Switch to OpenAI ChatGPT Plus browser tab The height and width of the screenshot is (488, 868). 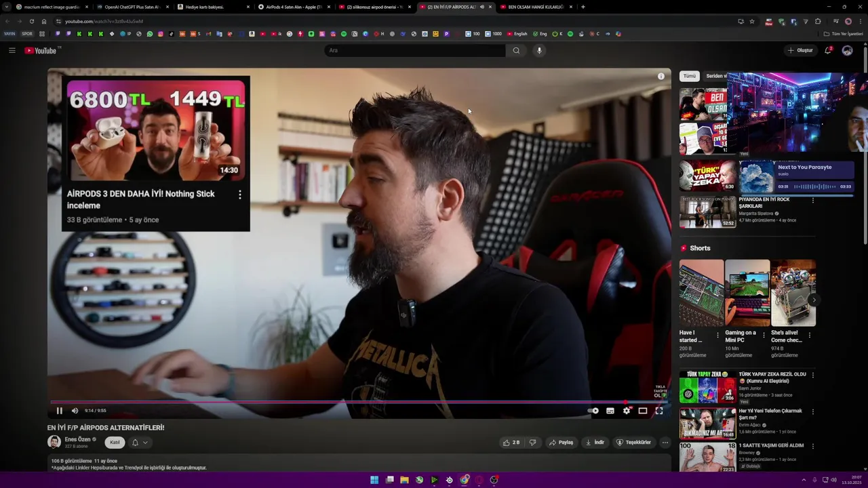point(131,7)
